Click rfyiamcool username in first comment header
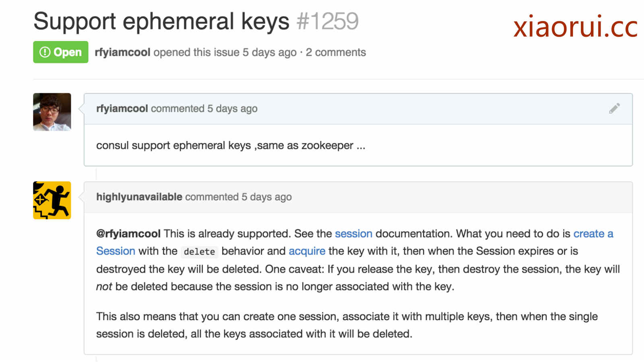 click(x=122, y=109)
